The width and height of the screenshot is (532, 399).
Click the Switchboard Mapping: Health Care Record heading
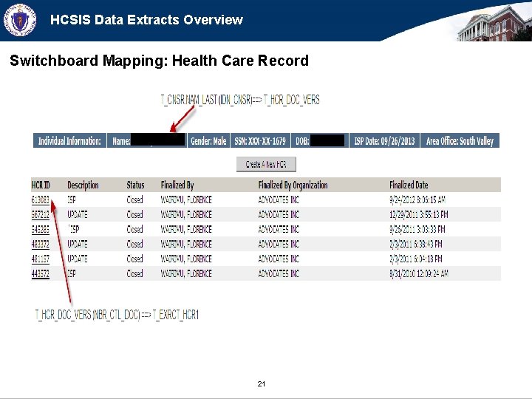159,61
